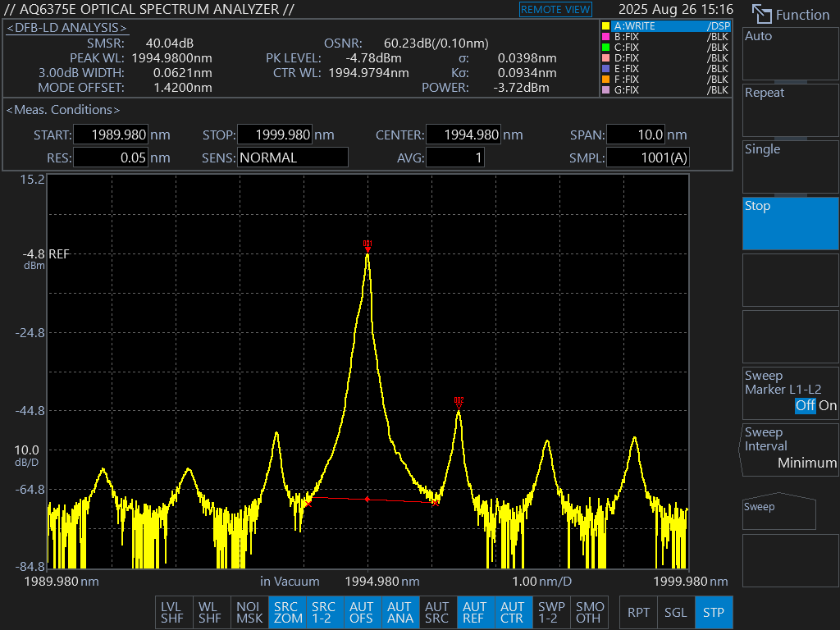840x630 pixels.
Task: Open the Function menu icon
Action: click(x=762, y=15)
